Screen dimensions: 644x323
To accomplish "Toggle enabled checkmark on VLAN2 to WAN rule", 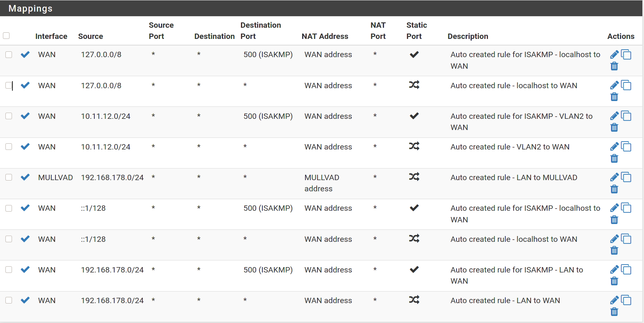I will tap(25, 147).
